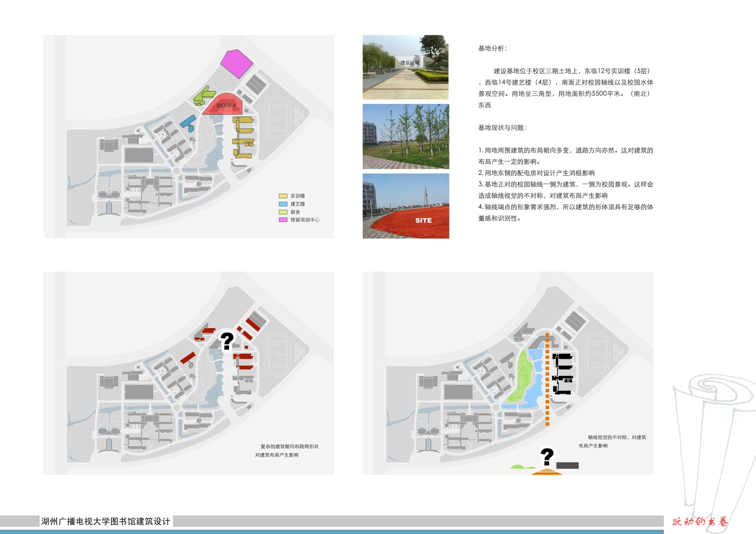Click the heading 基地分析:
This screenshot has height=534, width=756.
pyautogui.click(x=492, y=48)
